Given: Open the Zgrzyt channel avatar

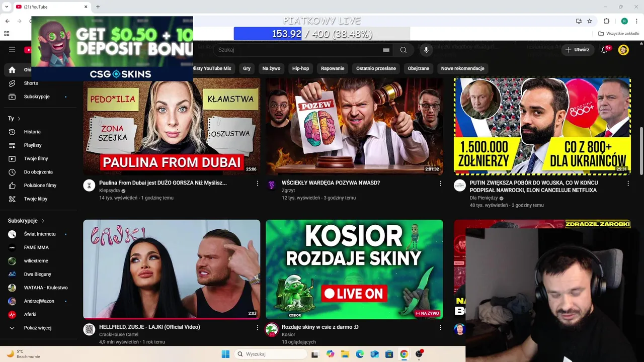Looking at the screenshot, I should pos(272,186).
